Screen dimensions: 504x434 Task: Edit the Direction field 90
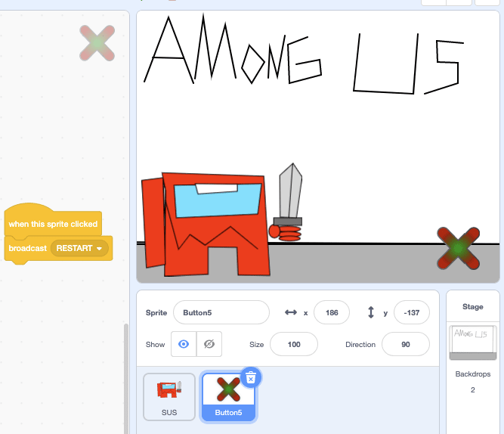[x=405, y=344]
